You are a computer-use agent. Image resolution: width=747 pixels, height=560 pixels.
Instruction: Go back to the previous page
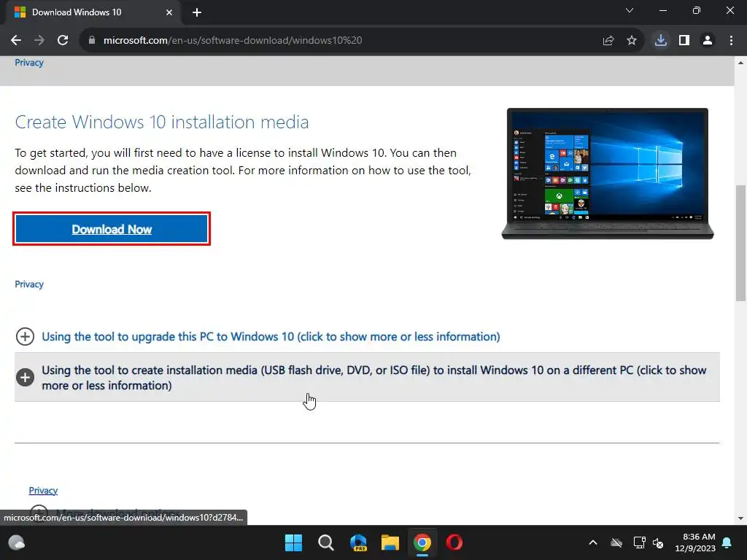16,41
